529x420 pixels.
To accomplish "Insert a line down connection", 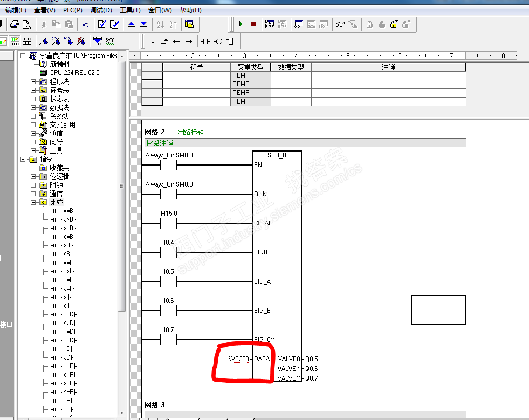I will pos(152,41).
